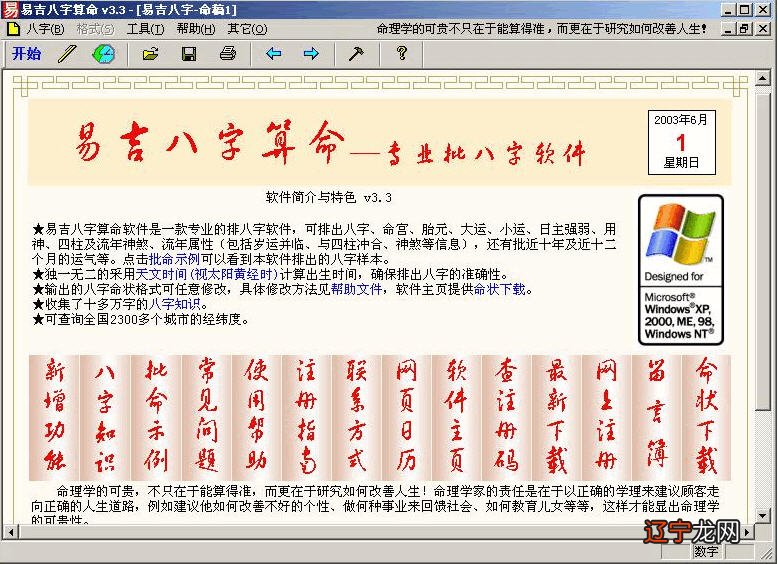Open help with the question mark icon
778x564 pixels.
point(402,54)
